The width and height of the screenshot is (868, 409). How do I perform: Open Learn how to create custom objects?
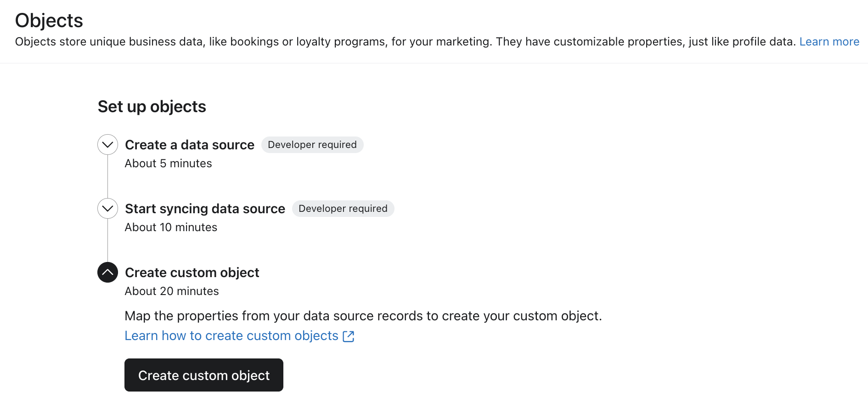(231, 336)
